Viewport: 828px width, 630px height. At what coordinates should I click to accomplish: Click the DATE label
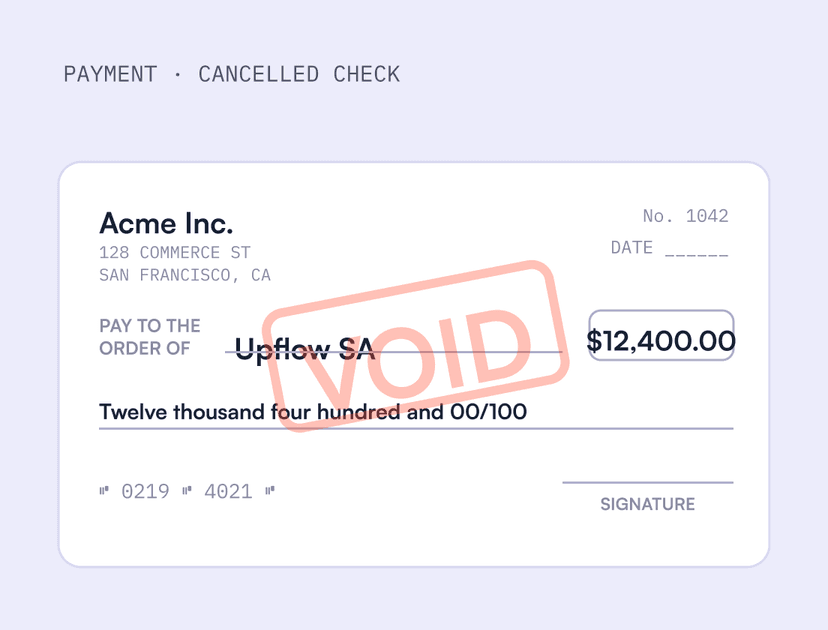[632, 247]
